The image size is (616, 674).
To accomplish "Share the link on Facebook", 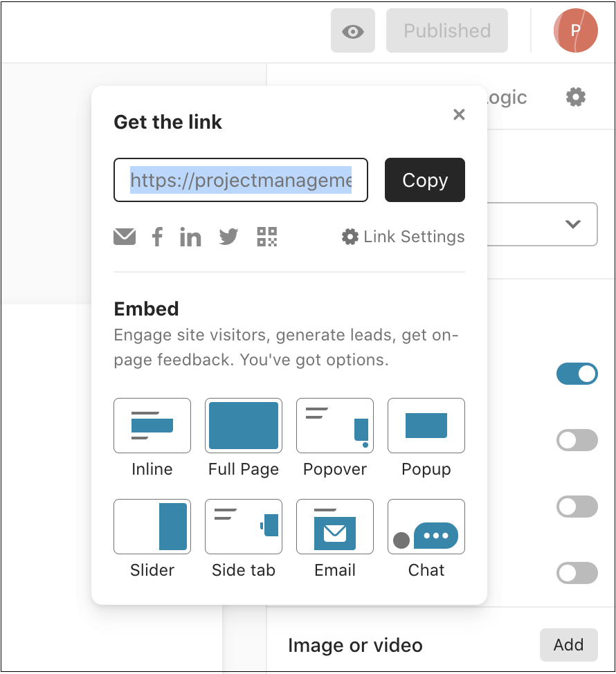I will (x=157, y=237).
